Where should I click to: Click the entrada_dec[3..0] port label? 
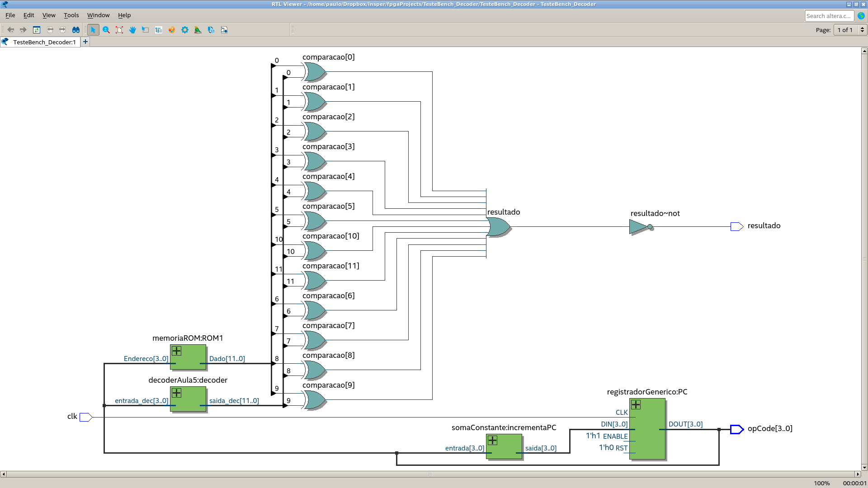tap(142, 401)
